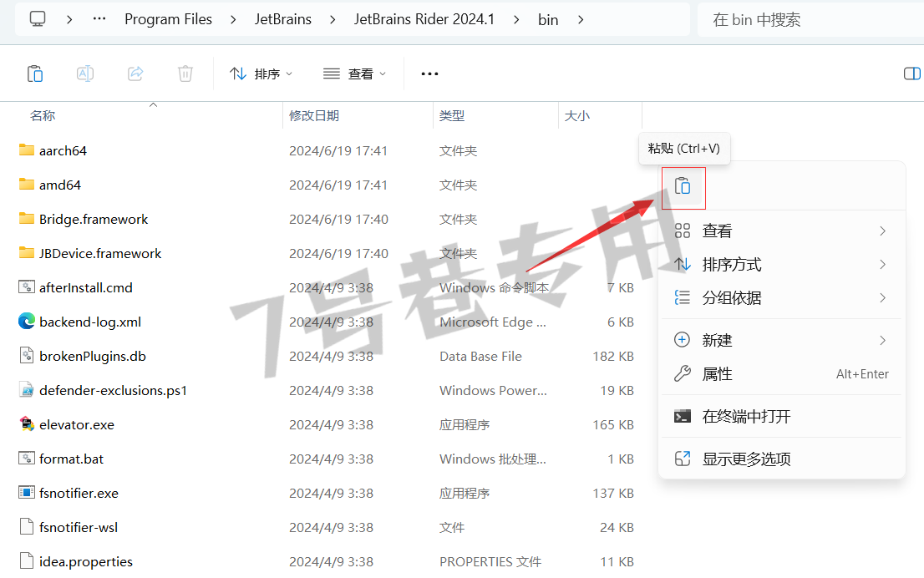This screenshot has width=924, height=578.
Task: Go to JetBrains in the address breadcrumb
Action: (x=283, y=19)
